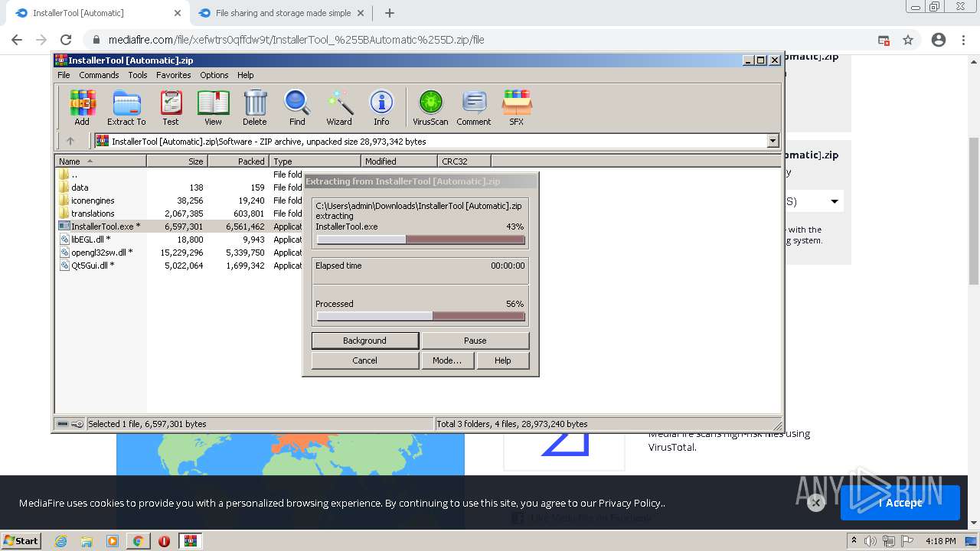The width and height of the screenshot is (980, 551).
Task: Click the View file icon
Action: click(x=213, y=107)
